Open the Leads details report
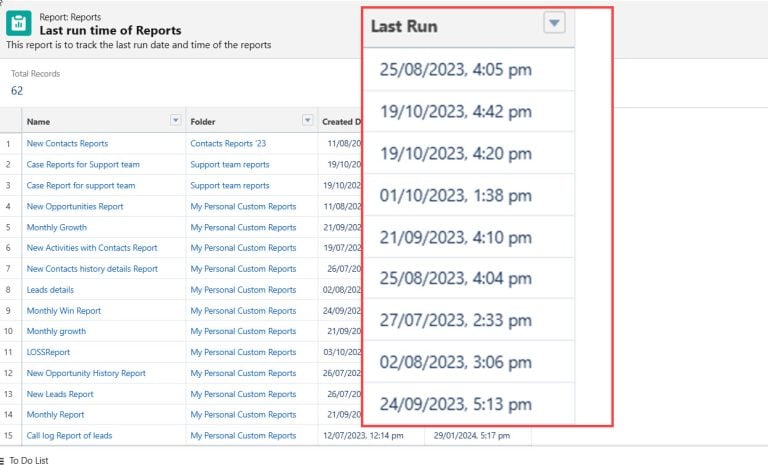Screen dimensions: 768x465 point(50,290)
